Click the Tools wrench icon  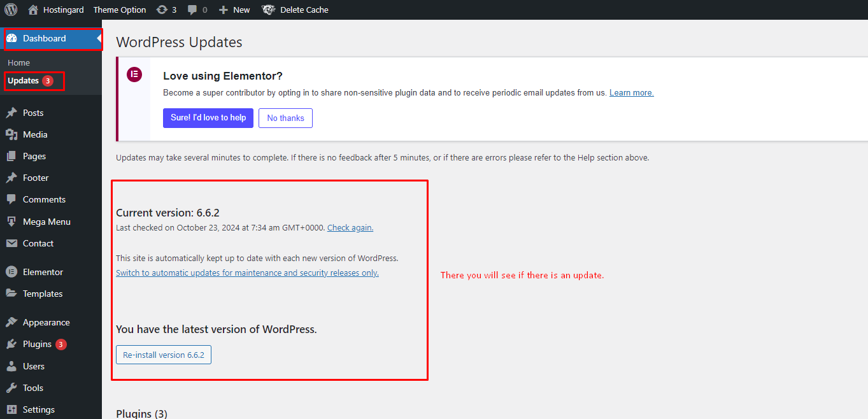tap(11, 388)
